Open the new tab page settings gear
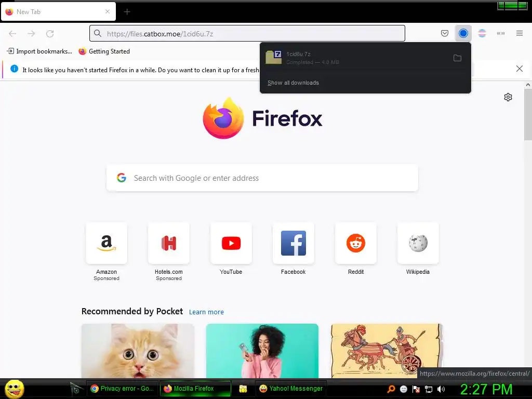The height and width of the screenshot is (399, 532). pos(508,97)
